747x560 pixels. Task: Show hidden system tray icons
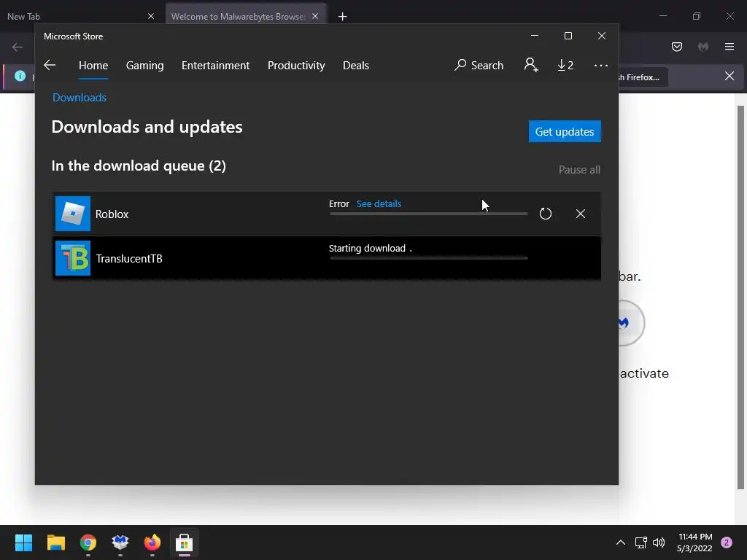[621, 542]
